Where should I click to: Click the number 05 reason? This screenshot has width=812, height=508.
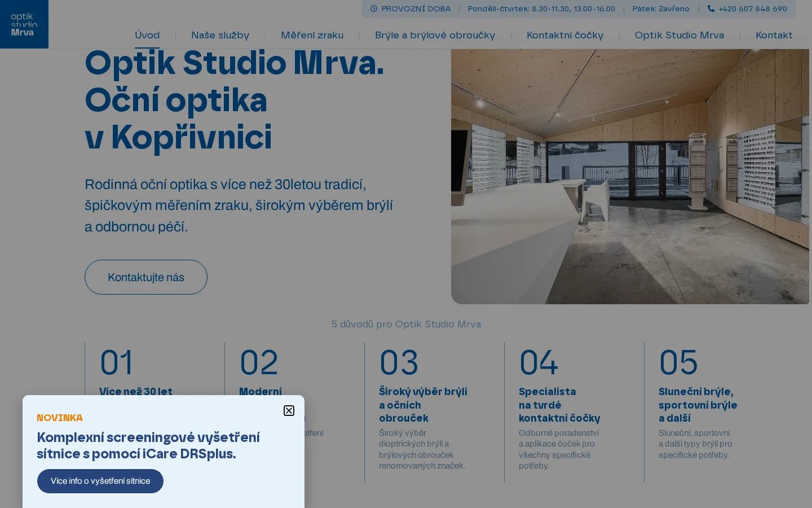click(678, 362)
